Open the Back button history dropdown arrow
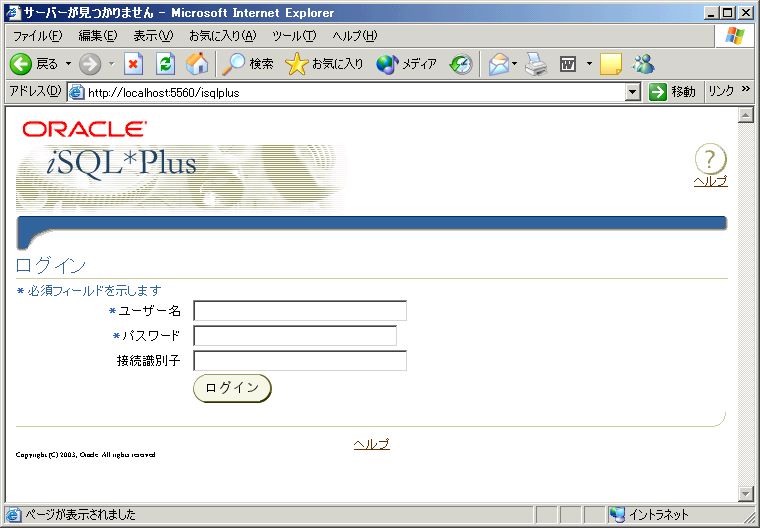Screen dimensions: 760x528 pyautogui.click(x=68, y=64)
